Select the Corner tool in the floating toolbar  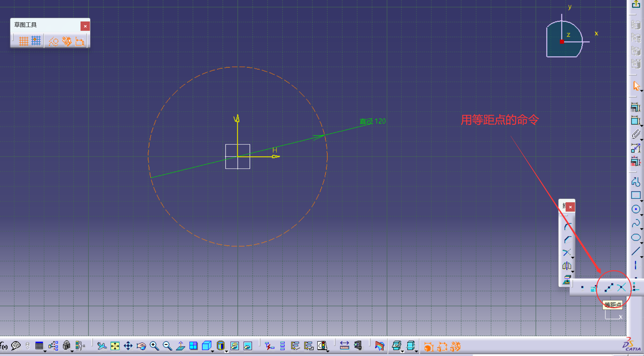(x=567, y=226)
